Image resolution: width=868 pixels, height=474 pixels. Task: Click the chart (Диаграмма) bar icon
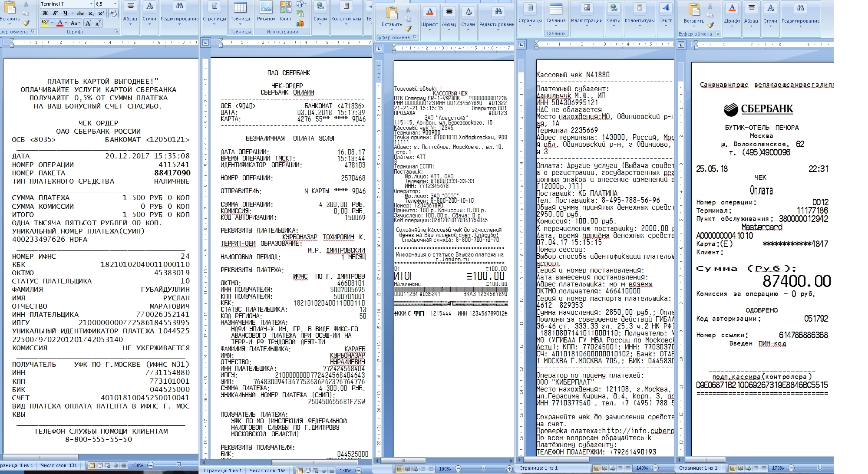[x=300, y=23]
